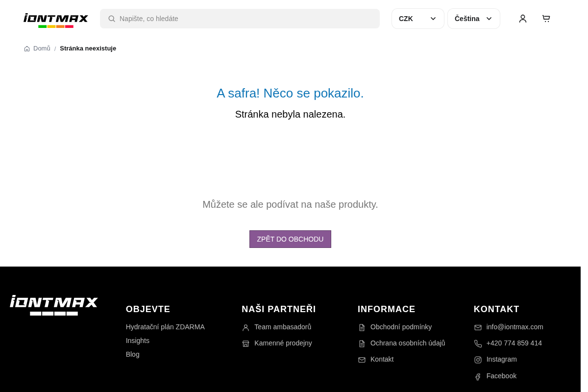Click the NAŠI PARTNEŘI footer heading
588x392 pixels.
tap(278, 309)
